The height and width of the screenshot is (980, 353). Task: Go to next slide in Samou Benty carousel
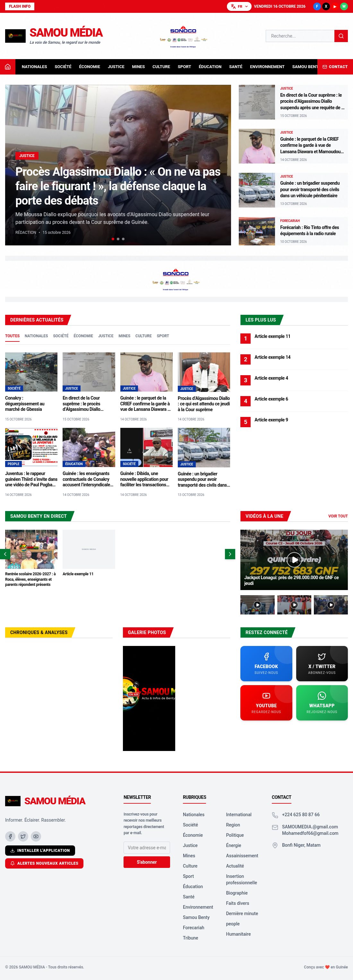(x=230, y=554)
